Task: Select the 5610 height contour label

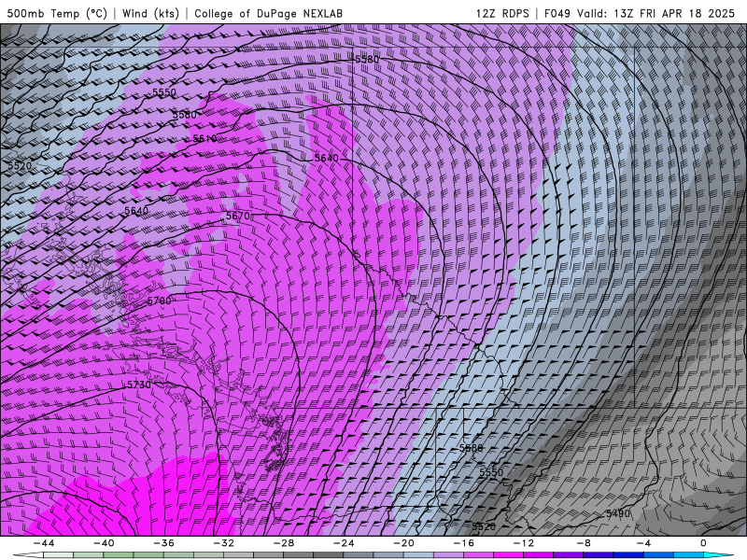Action: pyautogui.click(x=204, y=138)
